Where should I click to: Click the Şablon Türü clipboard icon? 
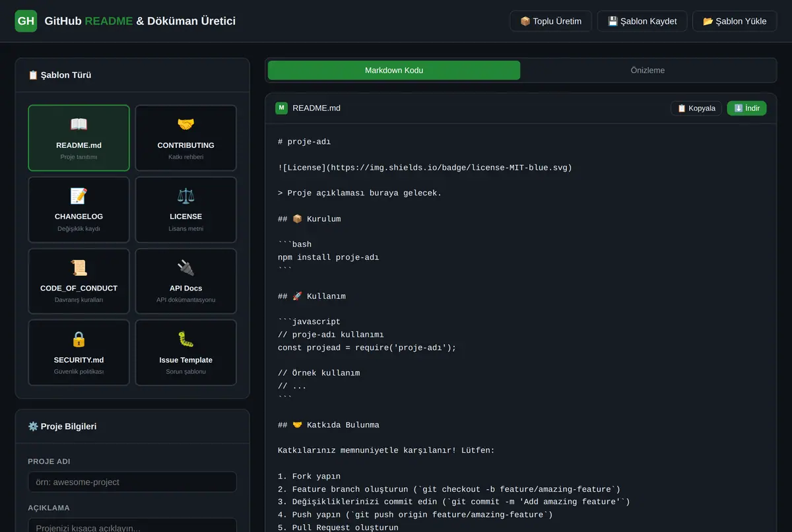(x=33, y=75)
